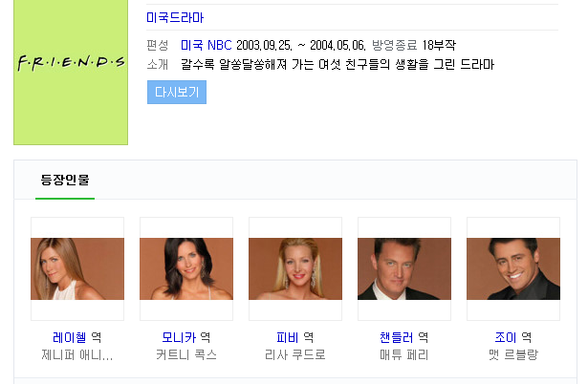
Task: Click the 피비 character name link
Action: [287, 337]
